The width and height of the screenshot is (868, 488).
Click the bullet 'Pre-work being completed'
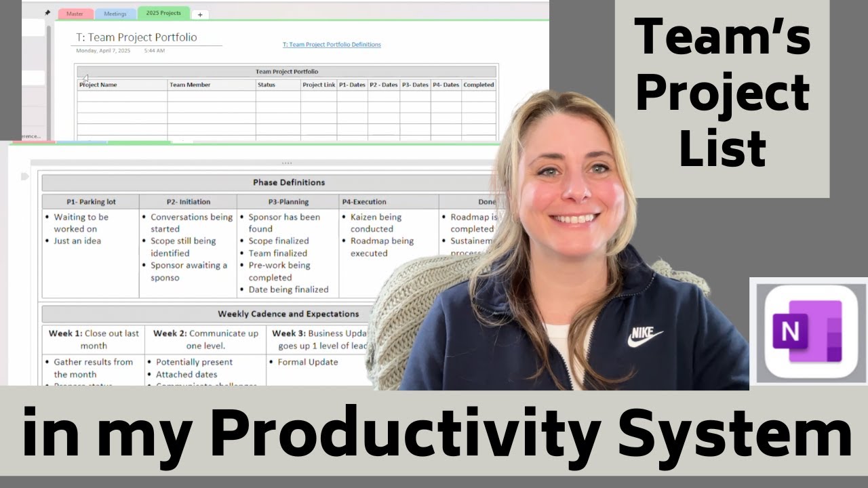click(x=279, y=271)
